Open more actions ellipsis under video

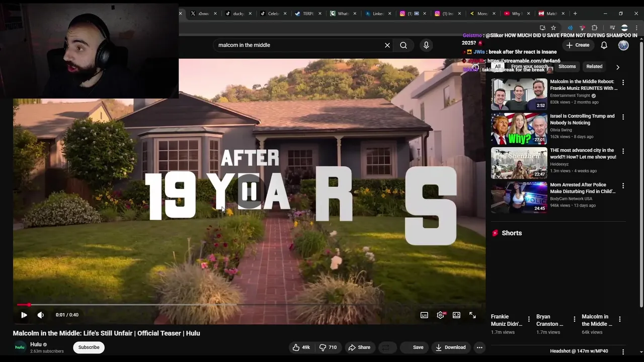479,347
